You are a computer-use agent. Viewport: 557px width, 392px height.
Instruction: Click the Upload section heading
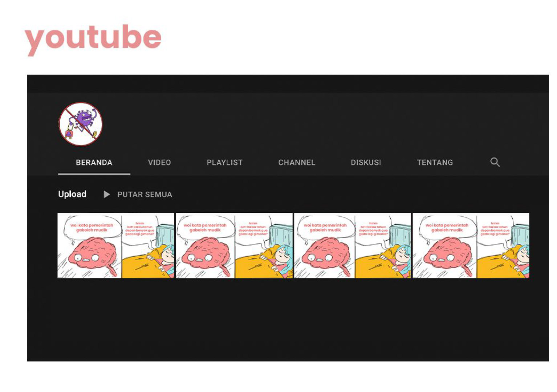(72, 194)
